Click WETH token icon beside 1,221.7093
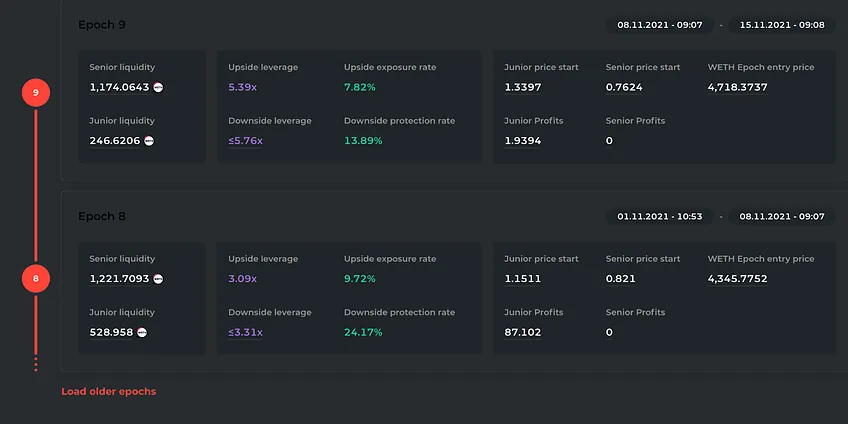Image resolution: width=848 pixels, height=424 pixels. [x=158, y=279]
